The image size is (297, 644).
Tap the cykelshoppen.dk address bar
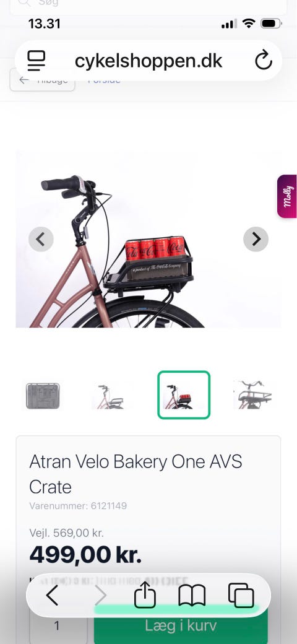[148, 61]
